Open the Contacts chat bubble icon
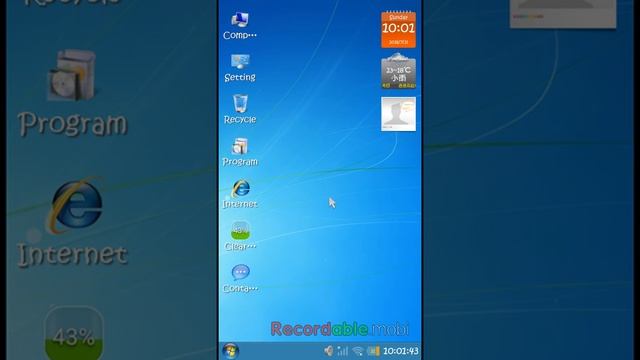 click(240, 278)
